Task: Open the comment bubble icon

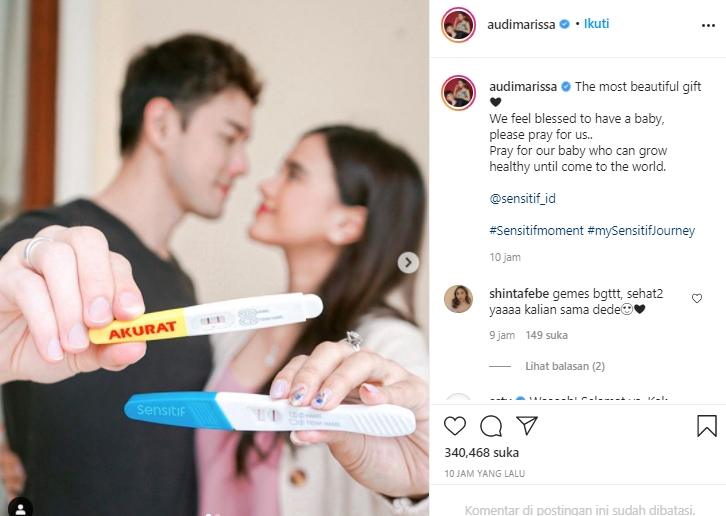Action: click(491, 426)
